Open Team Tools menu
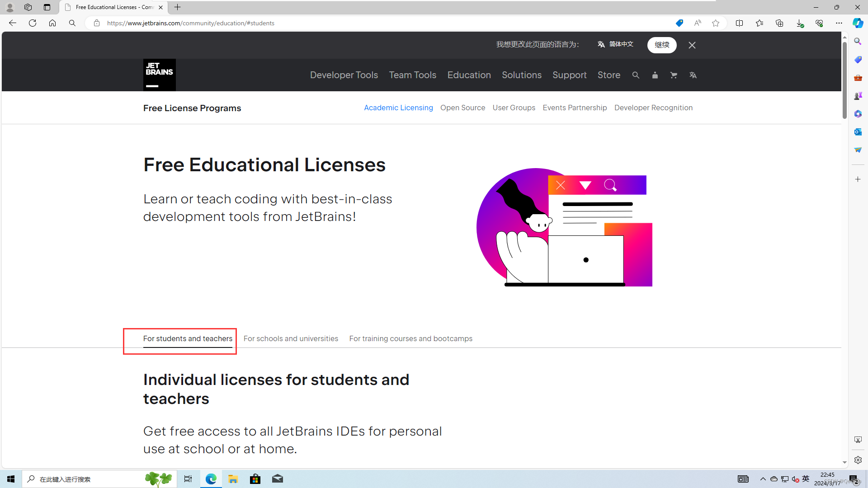 point(412,75)
